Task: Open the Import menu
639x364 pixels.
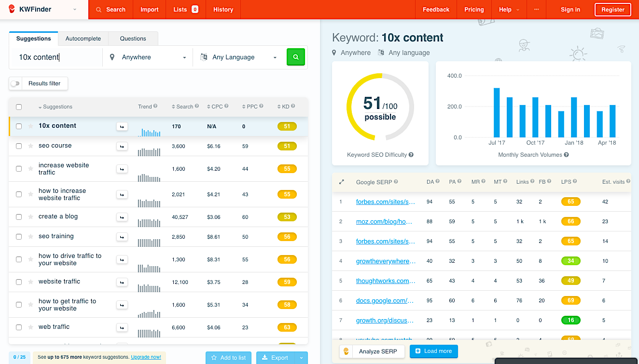Action: pos(150,10)
